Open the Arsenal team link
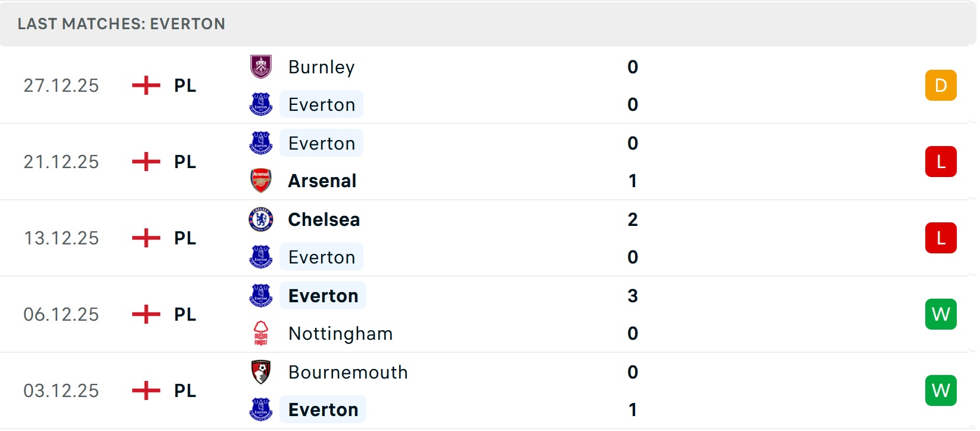 click(x=322, y=181)
